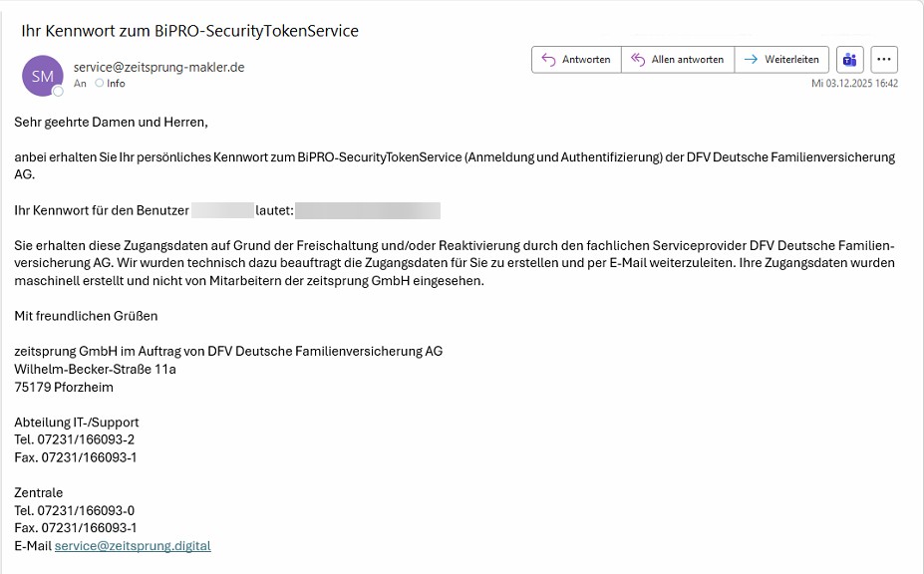Click Allen antworten to reply all
Screen dimensions: 924x574
[678, 60]
